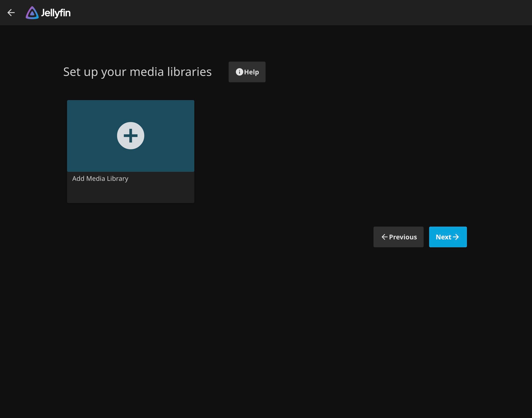Click the right arrow inside Next
The width and height of the screenshot is (532, 418).
coord(456,237)
